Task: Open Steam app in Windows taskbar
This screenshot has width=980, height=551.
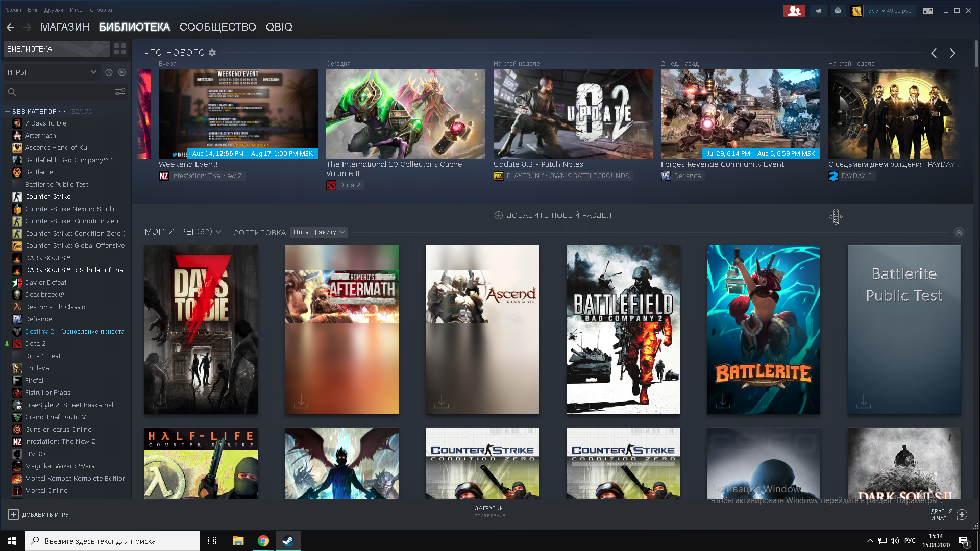Action: 288,541
